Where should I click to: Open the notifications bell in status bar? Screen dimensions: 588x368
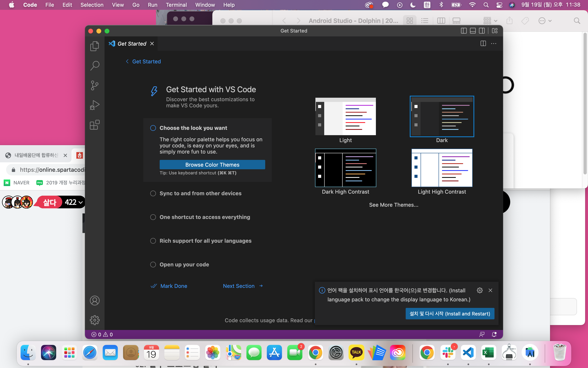(494, 335)
